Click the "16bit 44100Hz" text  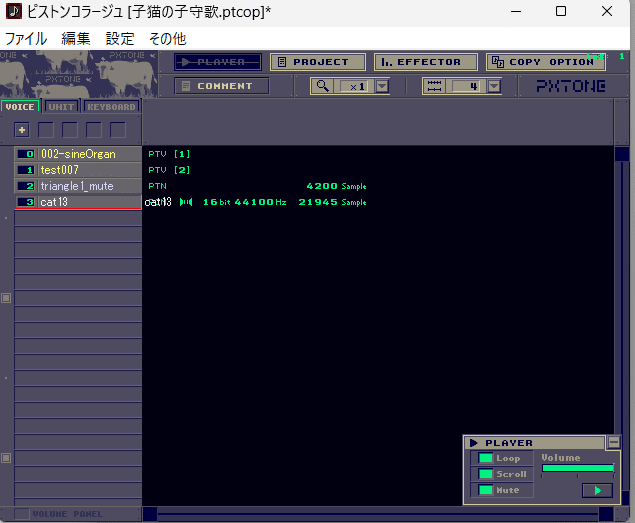(x=245, y=202)
